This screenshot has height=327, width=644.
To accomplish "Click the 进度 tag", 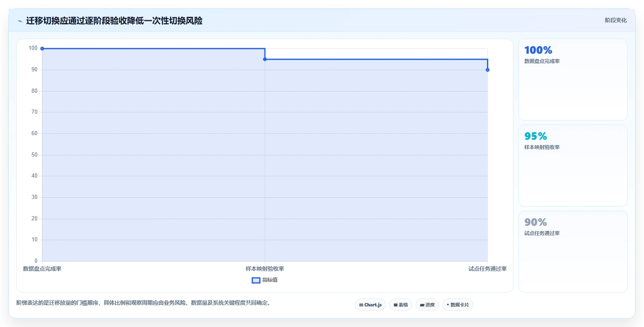I will 427,305.
